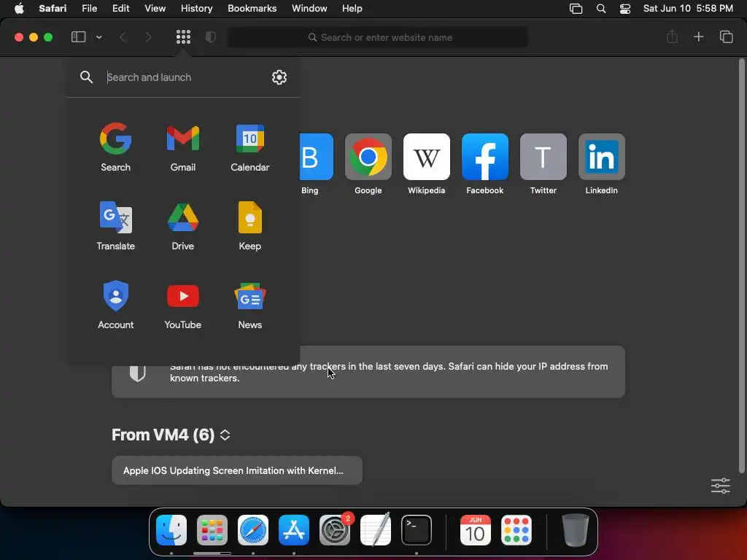Click Safari in the Dock
Screen dimensions: 747x560
(253, 530)
